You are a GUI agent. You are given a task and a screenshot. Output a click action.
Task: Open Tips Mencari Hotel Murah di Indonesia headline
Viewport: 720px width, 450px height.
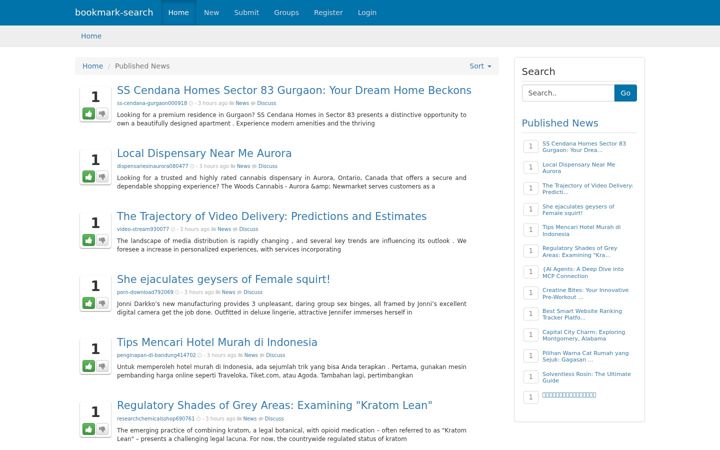(x=217, y=342)
